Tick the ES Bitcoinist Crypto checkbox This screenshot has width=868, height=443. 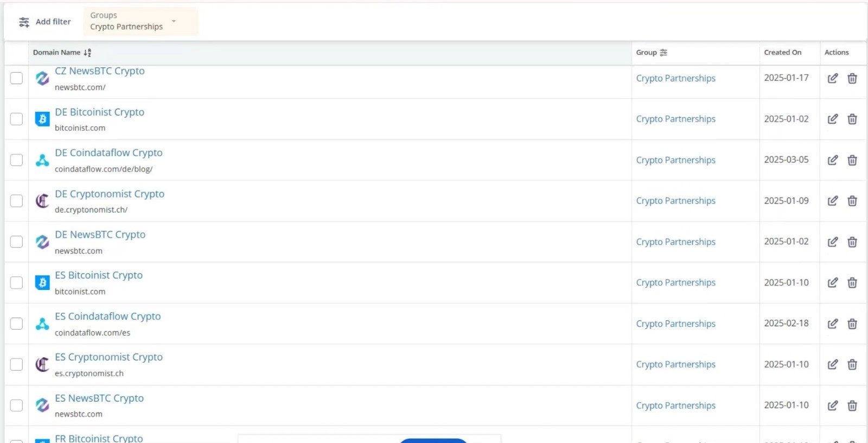[17, 283]
